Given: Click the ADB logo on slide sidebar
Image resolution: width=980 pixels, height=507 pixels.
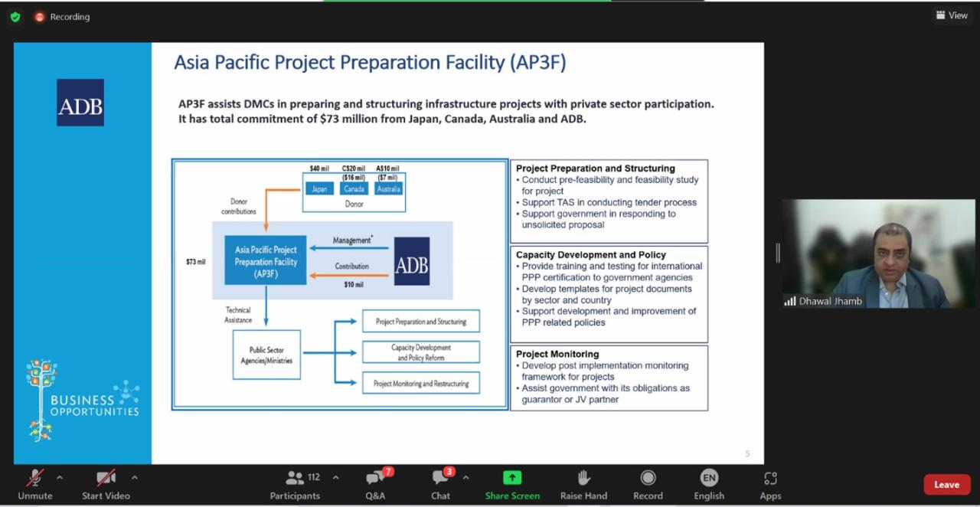Looking at the screenshot, I should coord(80,103).
